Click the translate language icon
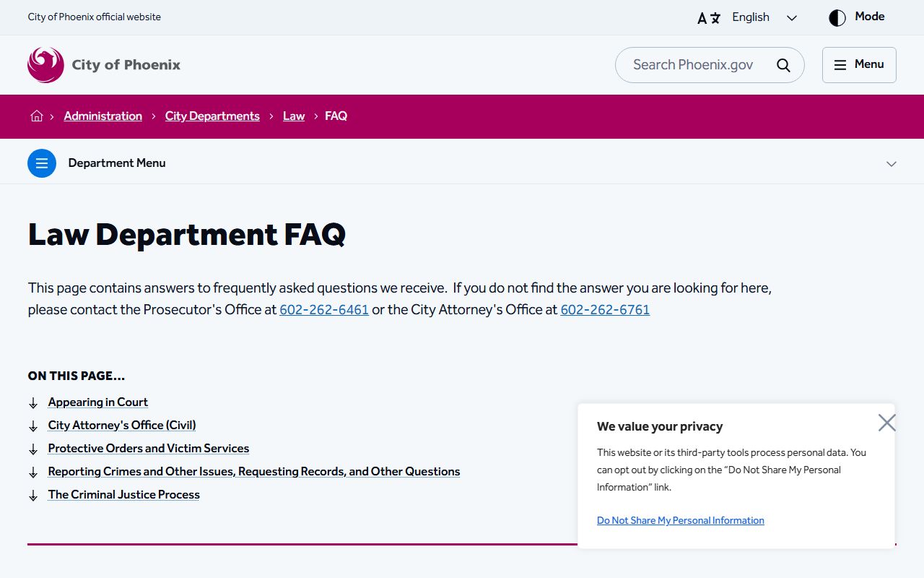 pyautogui.click(x=709, y=18)
